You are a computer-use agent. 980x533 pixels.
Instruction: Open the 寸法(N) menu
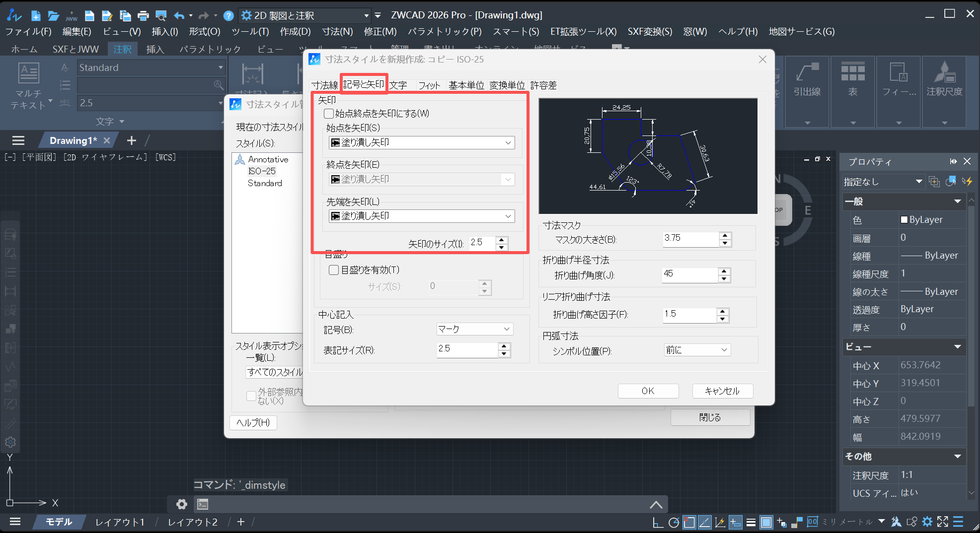coord(337,31)
